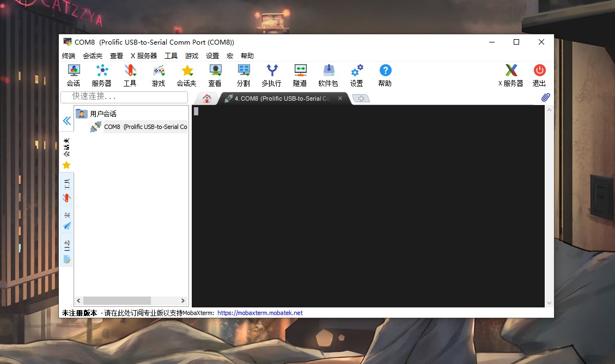Open the sidebar 宏 paper plane tab

pos(66,221)
